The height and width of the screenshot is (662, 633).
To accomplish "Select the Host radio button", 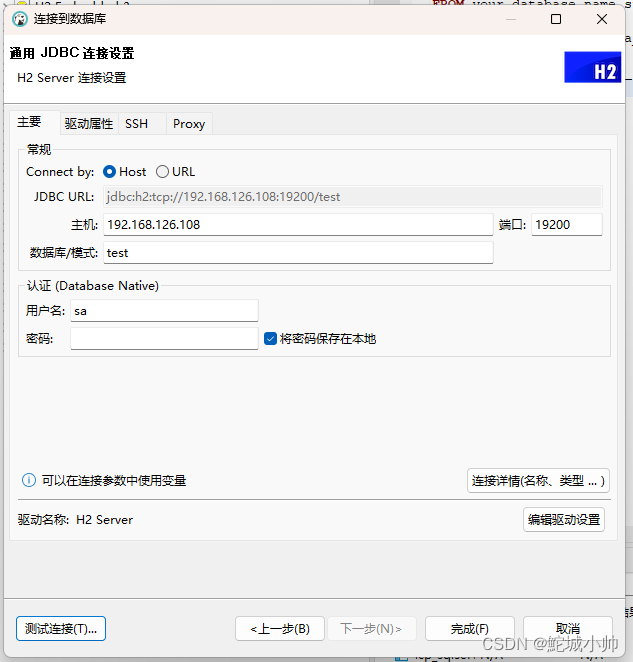I will coord(109,172).
